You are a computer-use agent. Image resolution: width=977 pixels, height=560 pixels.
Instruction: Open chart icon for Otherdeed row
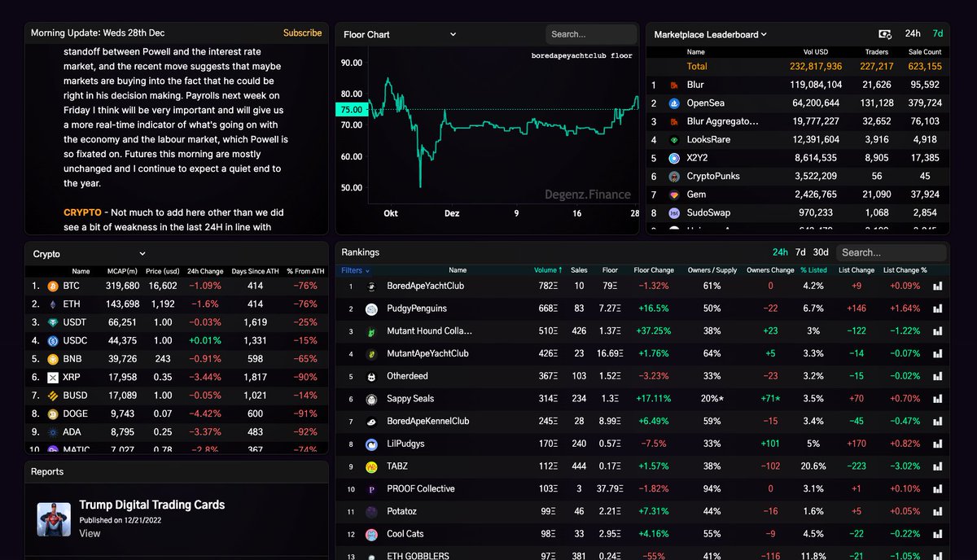[937, 376]
